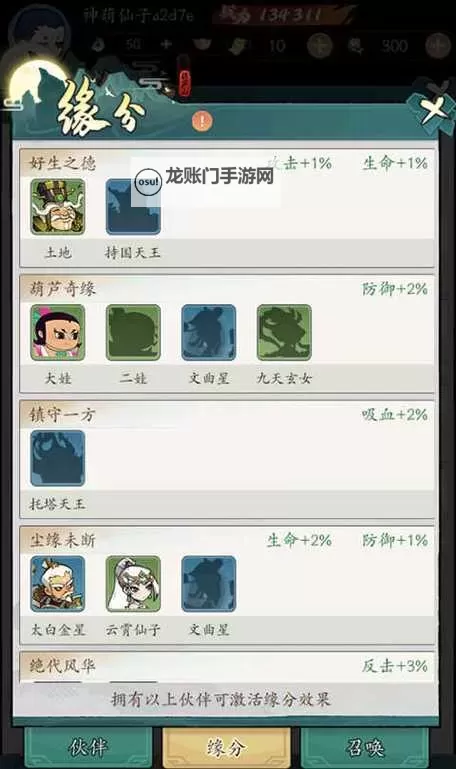Select the locked 持国天王 silhouette

(x=133, y=206)
